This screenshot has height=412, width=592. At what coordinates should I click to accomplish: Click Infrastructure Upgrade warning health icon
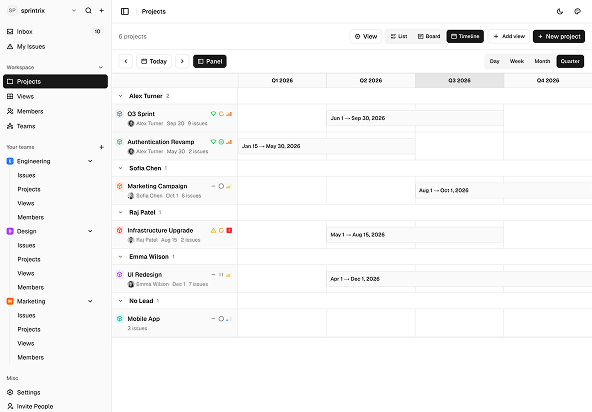[213, 230]
